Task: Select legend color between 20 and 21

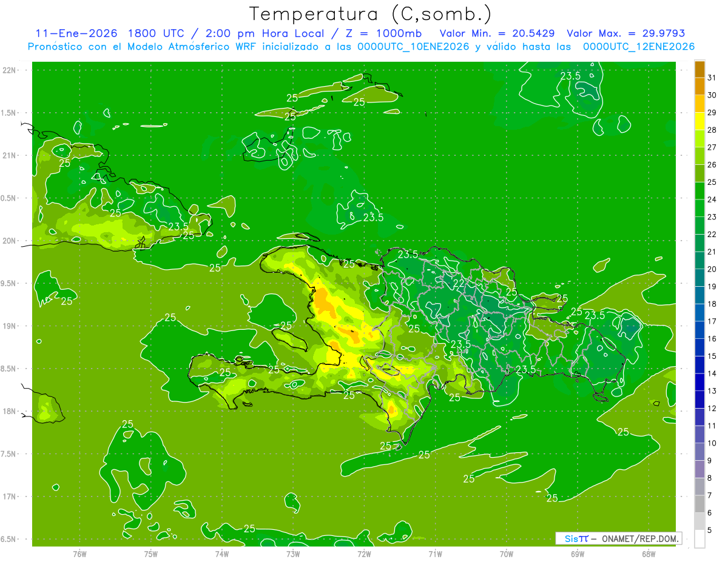Action: pos(699,261)
